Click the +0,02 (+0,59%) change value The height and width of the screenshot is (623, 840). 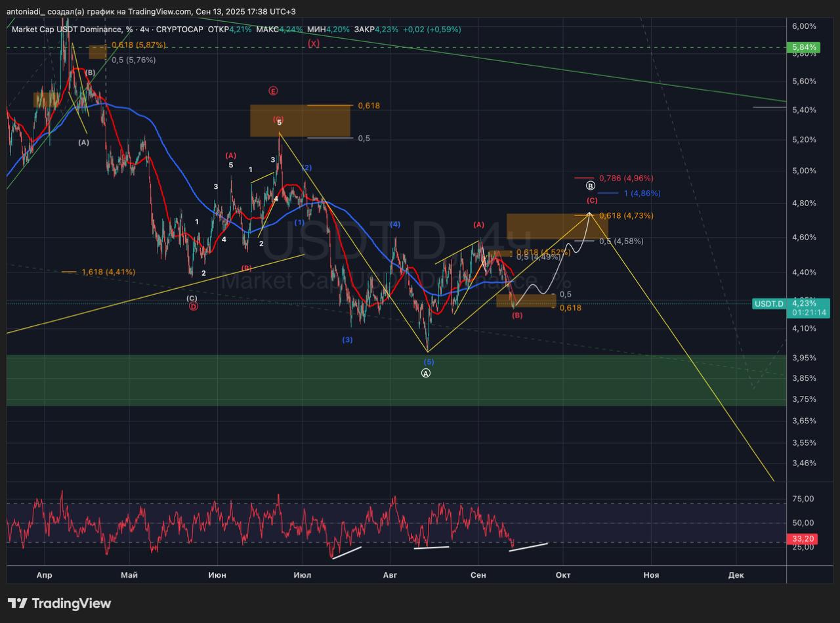(x=432, y=30)
